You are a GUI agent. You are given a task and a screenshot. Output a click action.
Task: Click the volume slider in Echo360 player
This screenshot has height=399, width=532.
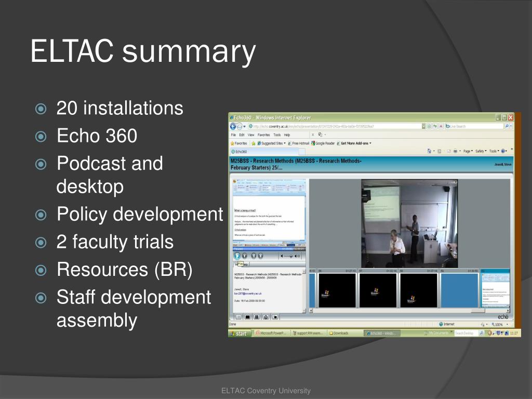(289, 256)
